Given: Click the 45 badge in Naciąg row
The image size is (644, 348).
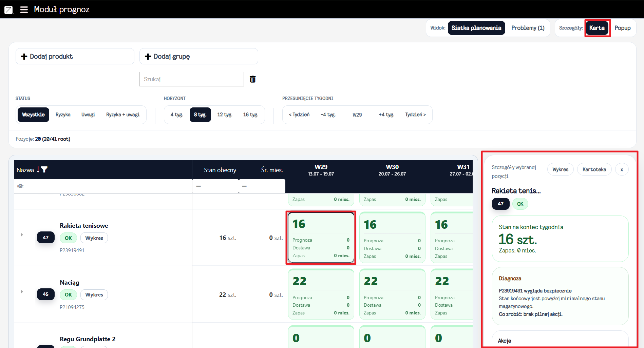Looking at the screenshot, I should pos(46,294).
